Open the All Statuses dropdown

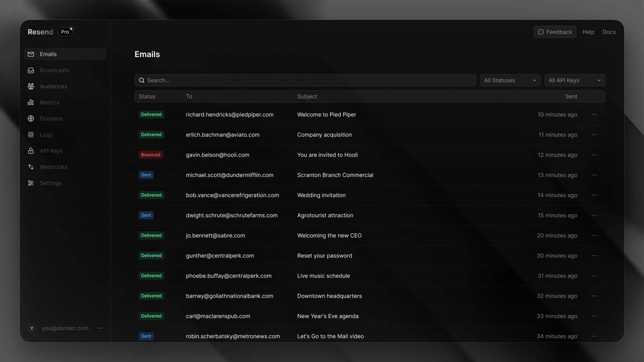[x=510, y=80]
